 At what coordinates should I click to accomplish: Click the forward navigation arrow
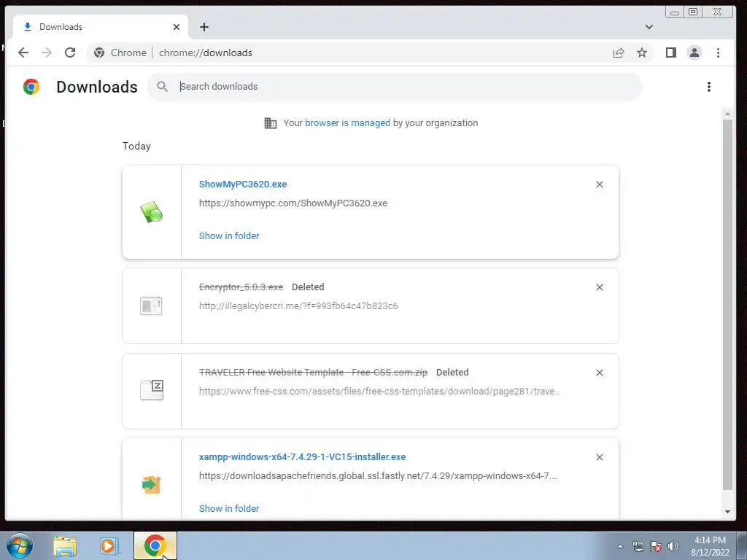pos(47,52)
